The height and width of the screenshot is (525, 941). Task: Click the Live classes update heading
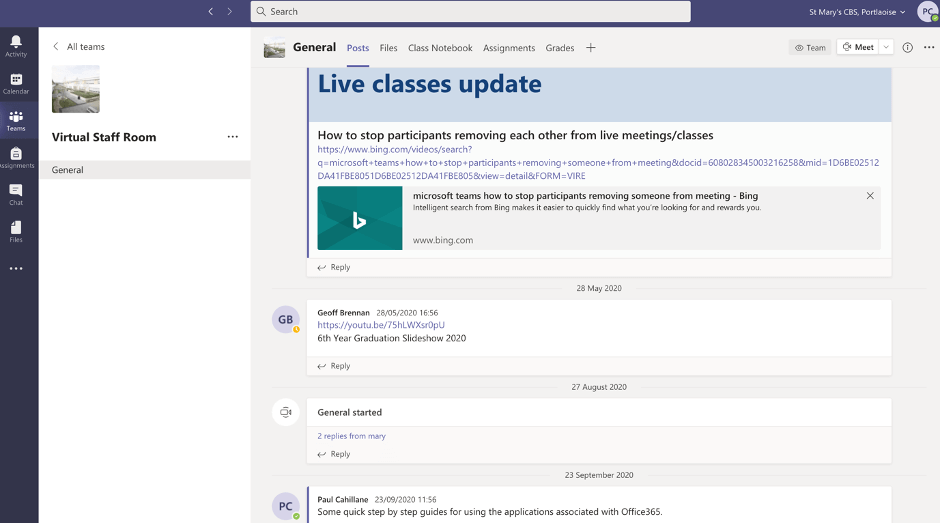[x=430, y=84]
